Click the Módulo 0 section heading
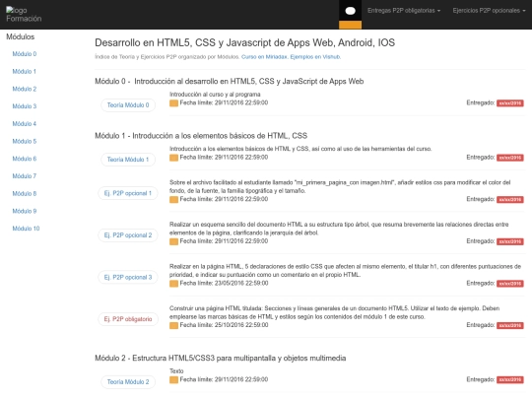This screenshot has height=399, width=532. 229,82
